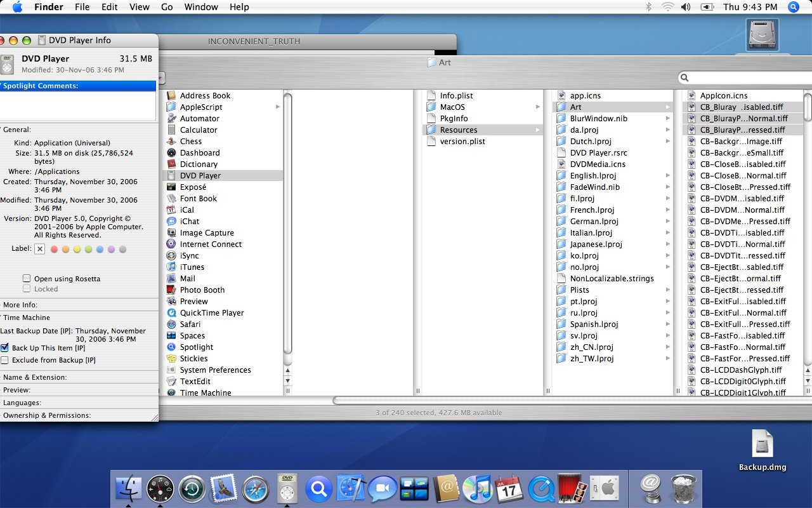Open Spaces icon in the Dock
Screen dimensions: 812x508
415,488
